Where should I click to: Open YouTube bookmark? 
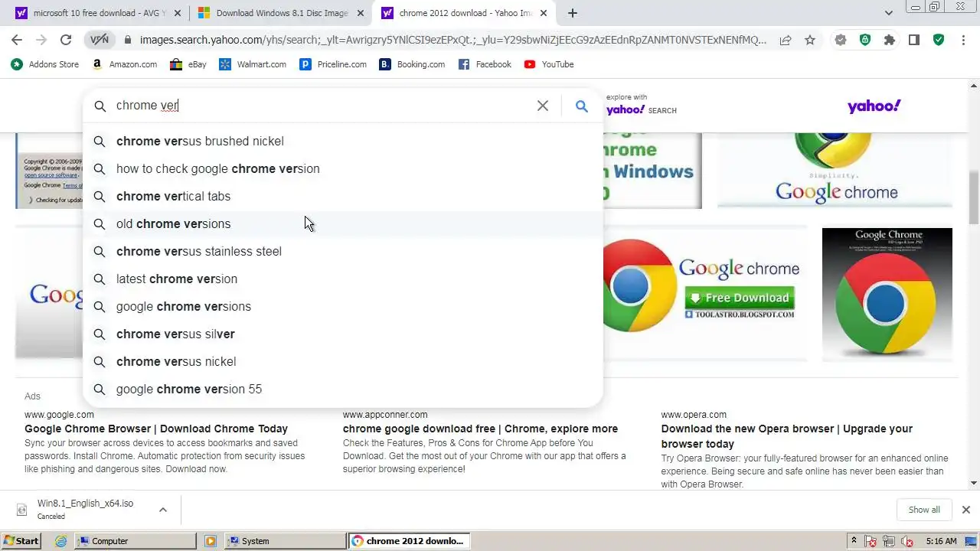coord(549,64)
